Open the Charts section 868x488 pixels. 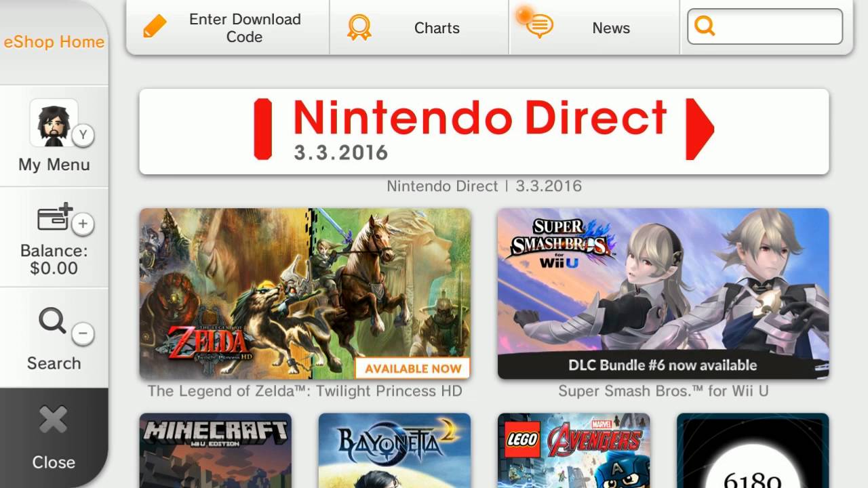[419, 28]
